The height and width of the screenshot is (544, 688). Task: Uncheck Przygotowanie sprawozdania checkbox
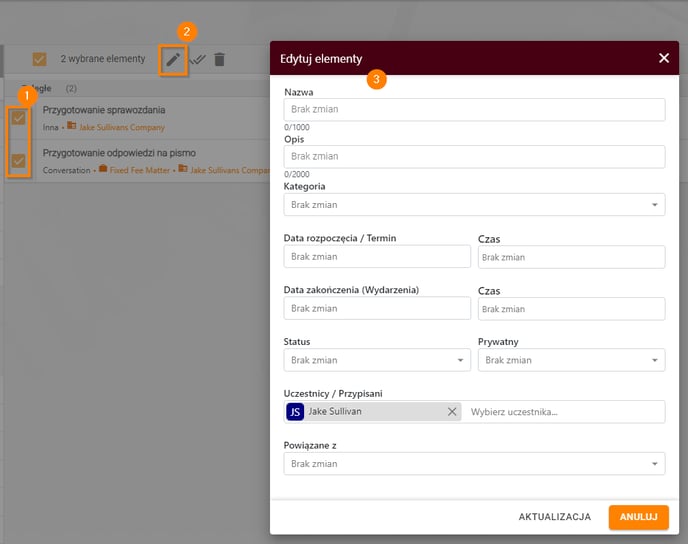pyautogui.click(x=18, y=118)
